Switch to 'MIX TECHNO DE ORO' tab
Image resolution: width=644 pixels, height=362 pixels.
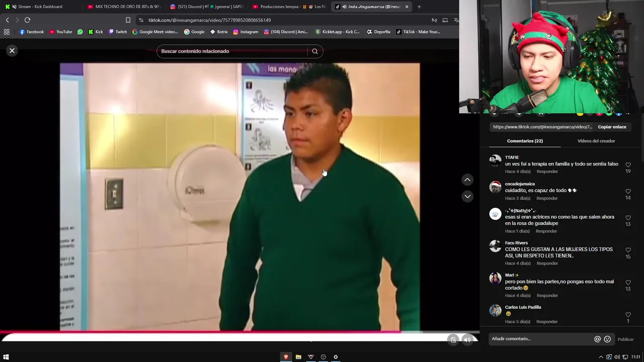124,7
